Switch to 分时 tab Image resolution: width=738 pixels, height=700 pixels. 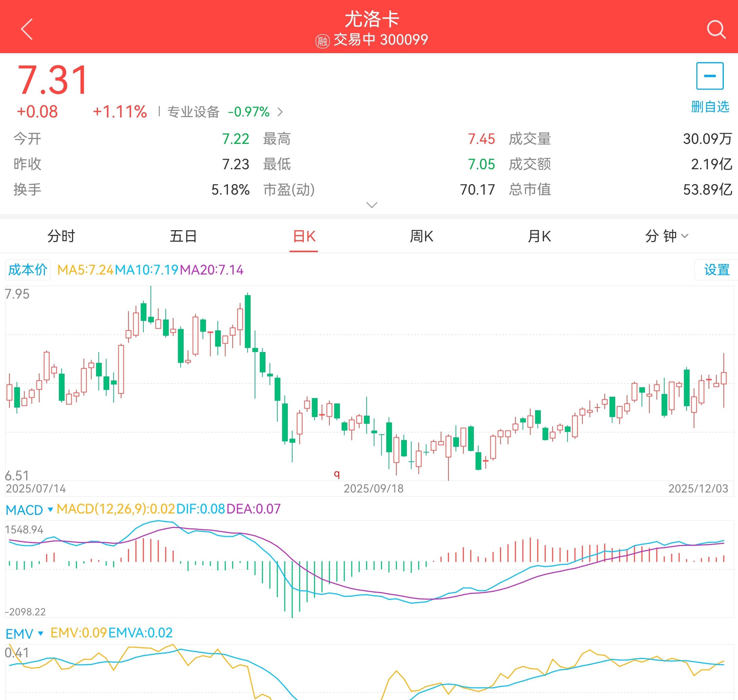coord(61,236)
